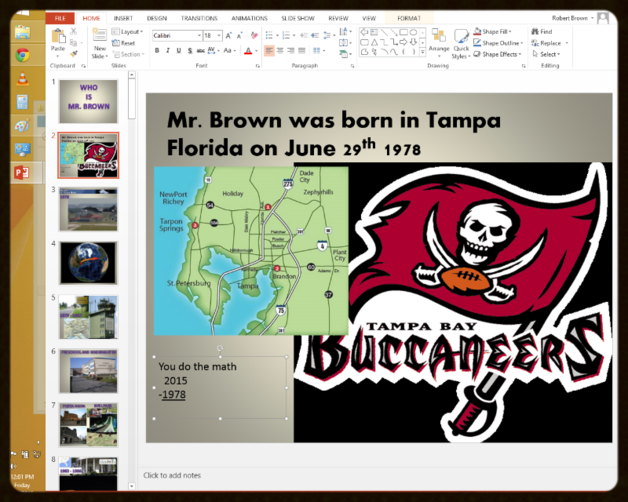
Task: Open Paint from the taskbar
Action: [x=22, y=125]
